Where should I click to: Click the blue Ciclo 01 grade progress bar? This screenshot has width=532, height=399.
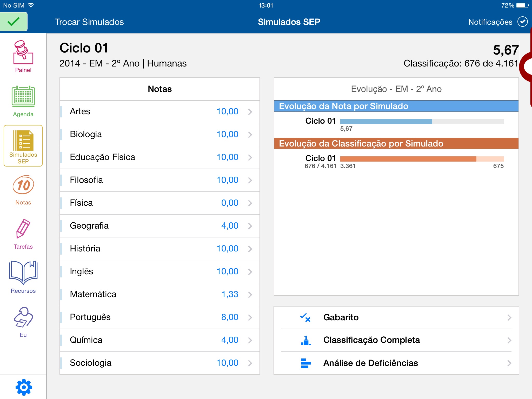(422, 122)
